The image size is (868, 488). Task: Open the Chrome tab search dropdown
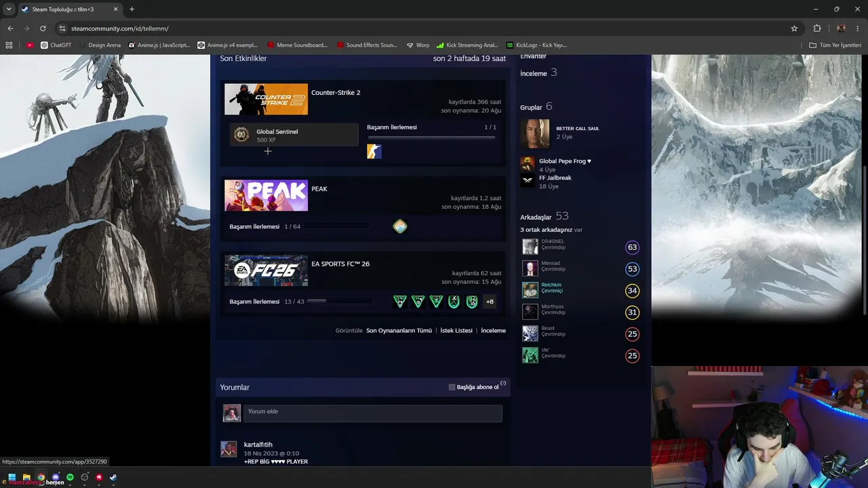pos(9,9)
